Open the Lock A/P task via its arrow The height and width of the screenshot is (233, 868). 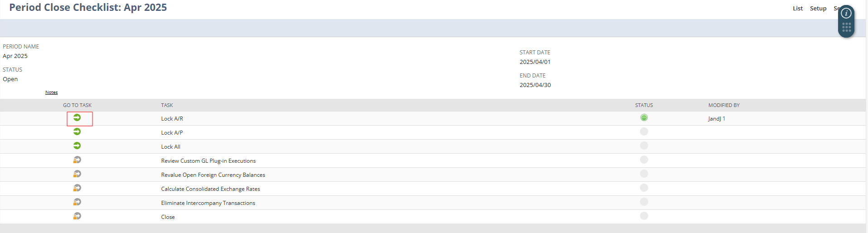click(77, 132)
